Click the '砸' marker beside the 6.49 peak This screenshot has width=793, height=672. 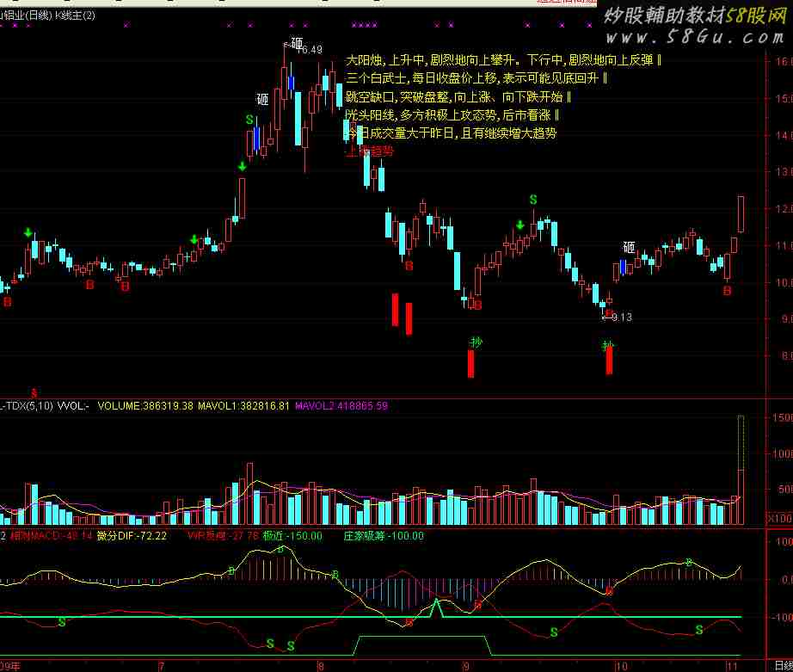[297, 44]
